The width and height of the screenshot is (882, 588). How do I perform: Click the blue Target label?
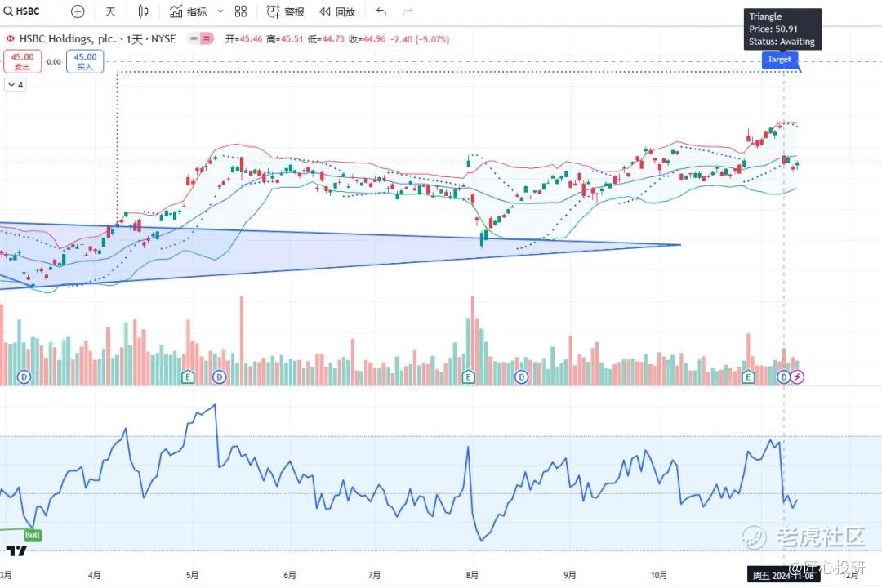pyautogui.click(x=780, y=59)
